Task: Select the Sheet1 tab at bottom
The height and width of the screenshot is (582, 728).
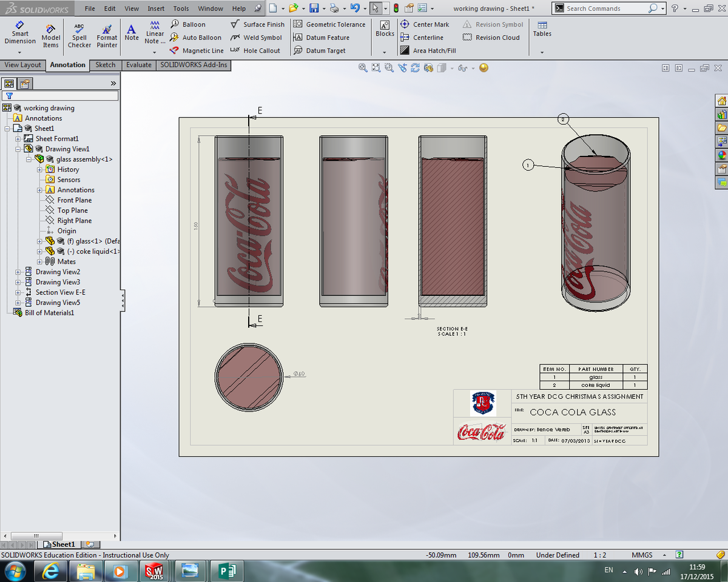Action: [59, 544]
